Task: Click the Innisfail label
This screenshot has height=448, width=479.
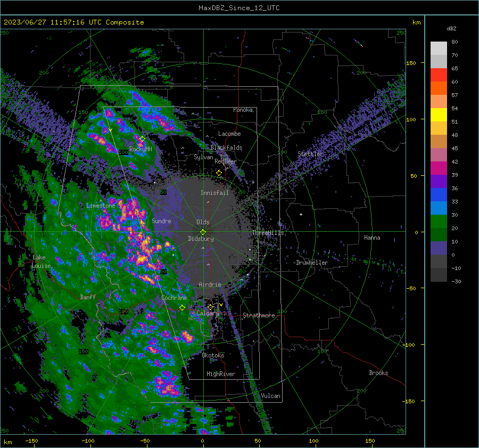Action: tap(214, 193)
